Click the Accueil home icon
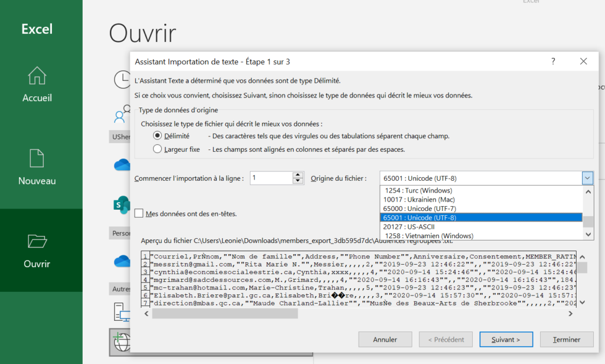Screen dimensions: 605x364 point(37,76)
